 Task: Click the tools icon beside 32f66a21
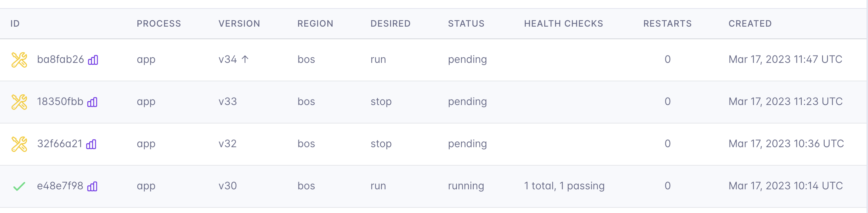coord(19,144)
